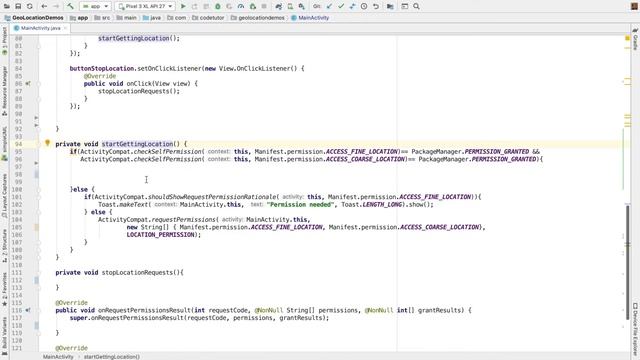640x360 pixels.
Task: Open the Project Structure folder icon
Action: pos(390,6)
